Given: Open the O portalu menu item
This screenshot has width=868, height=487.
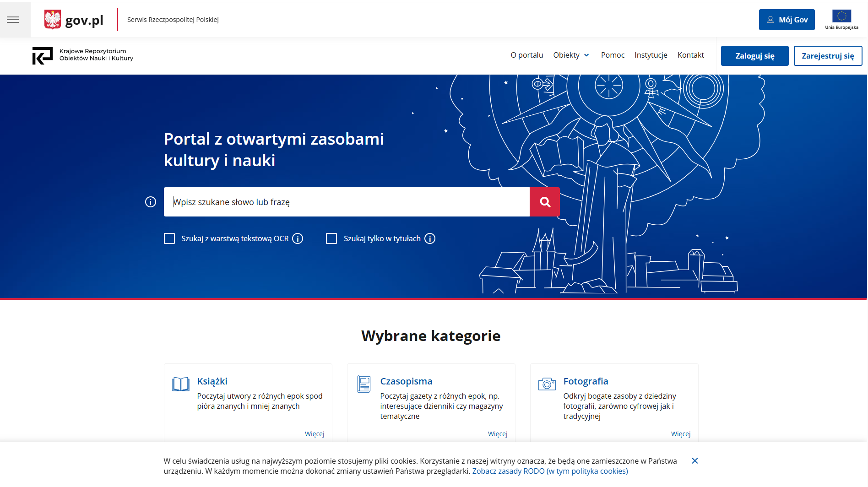Looking at the screenshot, I should [526, 55].
